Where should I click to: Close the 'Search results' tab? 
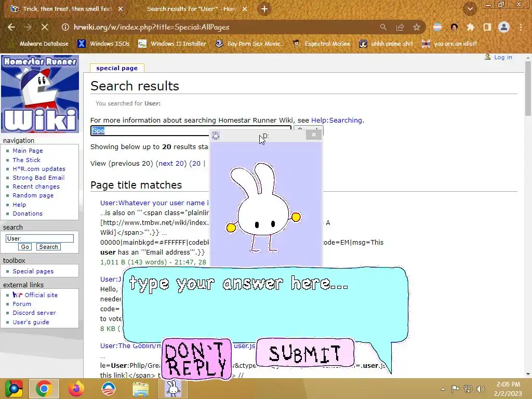click(x=245, y=9)
